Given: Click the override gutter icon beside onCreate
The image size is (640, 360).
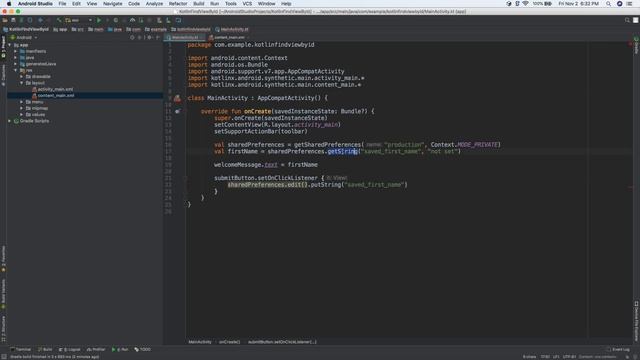Looking at the screenshot, I should click(178, 111).
